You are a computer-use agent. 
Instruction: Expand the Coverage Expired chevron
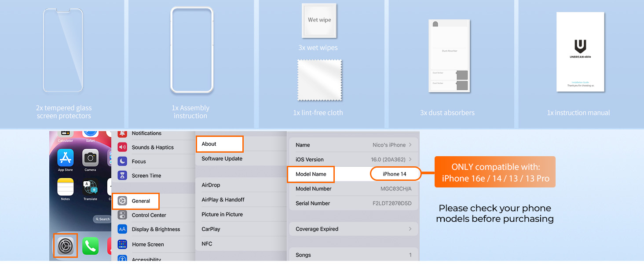[x=410, y=229]
